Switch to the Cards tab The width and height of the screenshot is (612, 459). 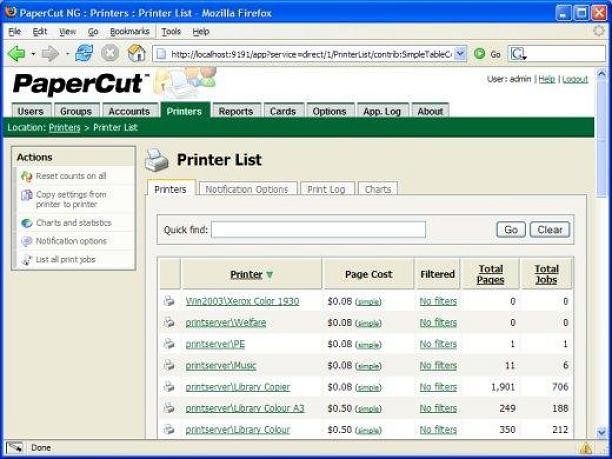click(283, 111)
